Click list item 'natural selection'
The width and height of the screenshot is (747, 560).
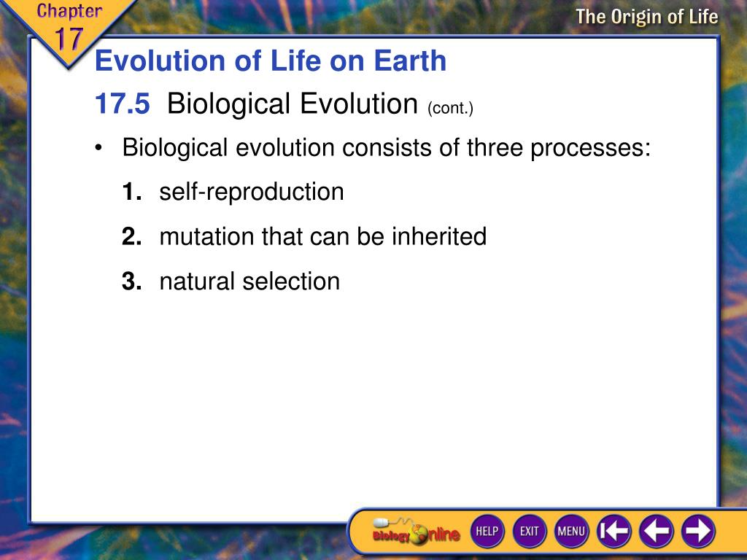coord(249,281)
